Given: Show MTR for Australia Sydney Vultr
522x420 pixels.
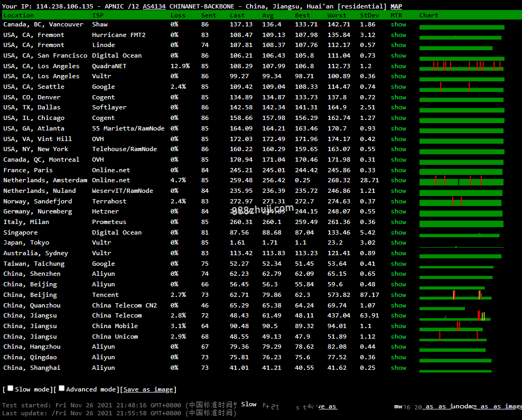Looking at the screenshot, I should [398, 253].
